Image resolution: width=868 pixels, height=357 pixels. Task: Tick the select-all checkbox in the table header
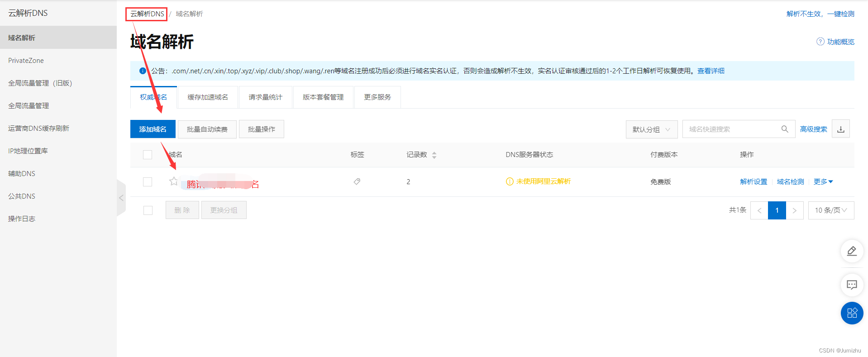click(148, 155)
